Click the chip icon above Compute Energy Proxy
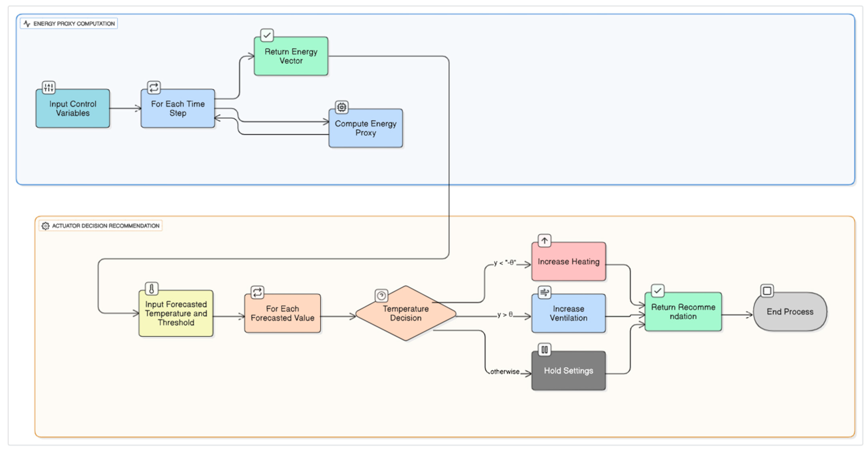This screenshot has width=868, height=450. point(341,107)
